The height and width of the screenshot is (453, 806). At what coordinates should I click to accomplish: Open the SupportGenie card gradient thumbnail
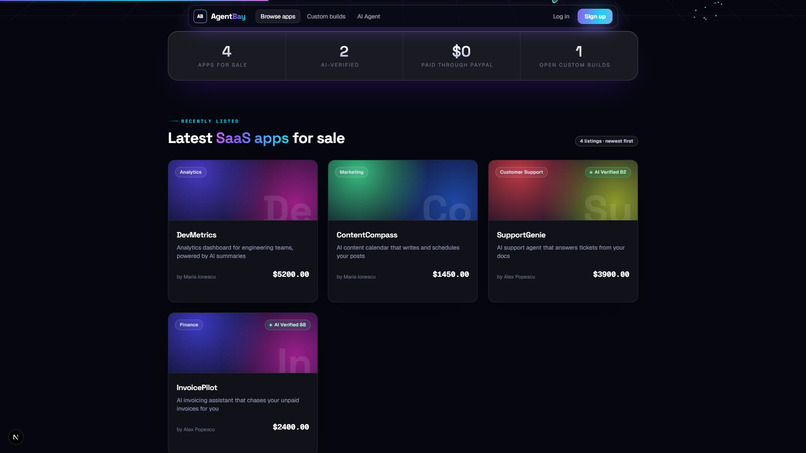click(x=563, y=190)
